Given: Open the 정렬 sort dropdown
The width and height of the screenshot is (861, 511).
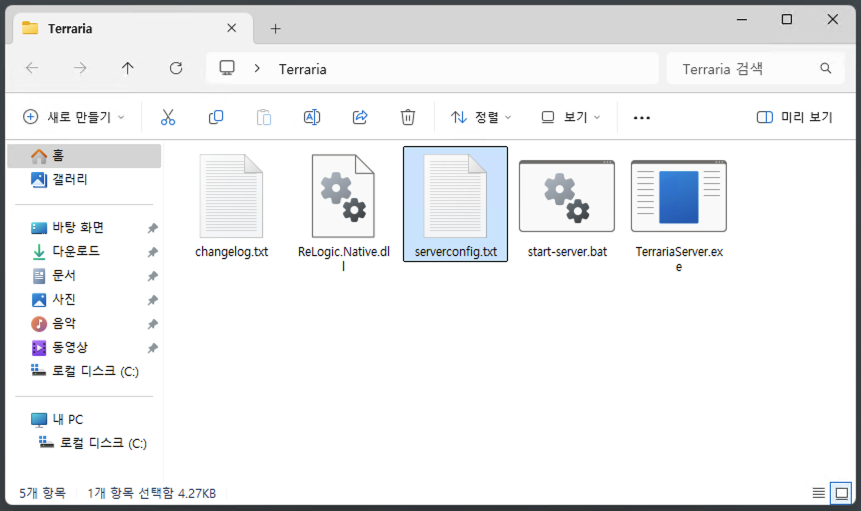Looking at the screenshot, I should (481, 117).
